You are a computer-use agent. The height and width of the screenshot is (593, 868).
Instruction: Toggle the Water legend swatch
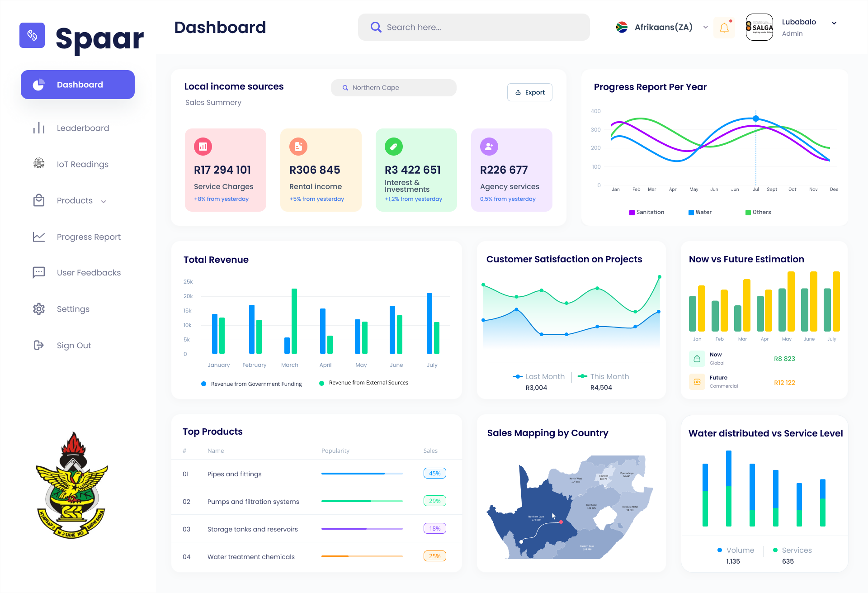(x=691, y=213)
